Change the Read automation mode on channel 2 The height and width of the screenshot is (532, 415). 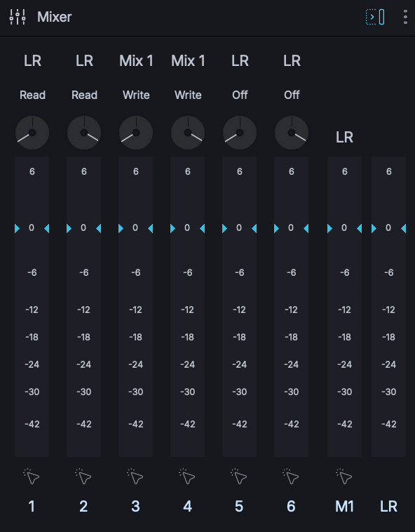(84, 95)
